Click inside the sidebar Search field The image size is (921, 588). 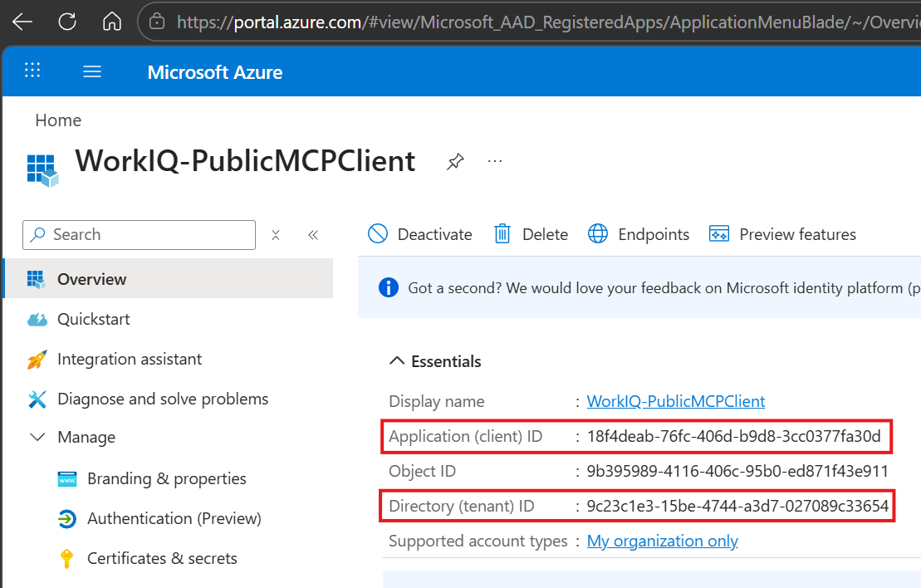137,235
